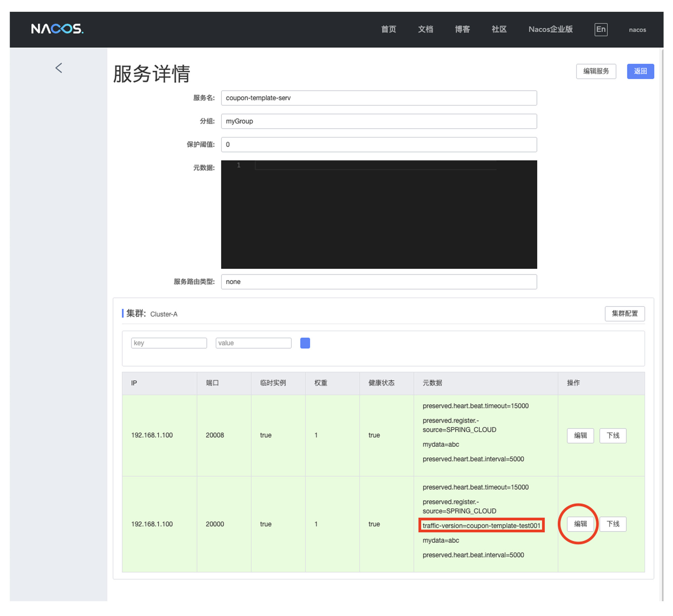
Task: Focus the value filter field
Action: point(253,343)
